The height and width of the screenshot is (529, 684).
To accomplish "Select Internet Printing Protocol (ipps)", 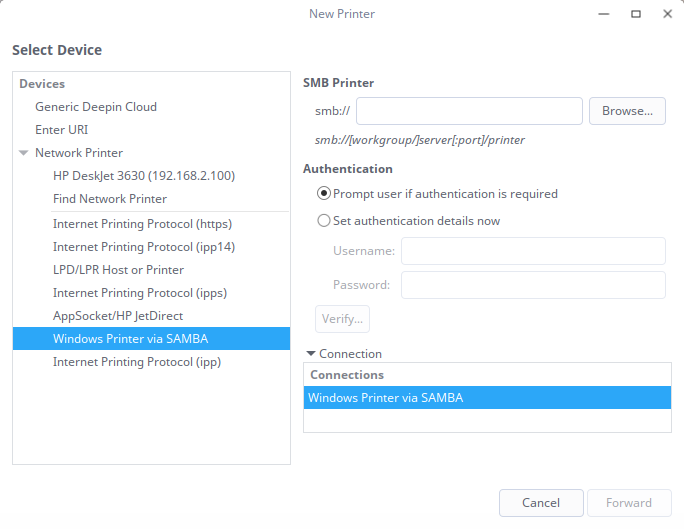I will coord(140,293).
